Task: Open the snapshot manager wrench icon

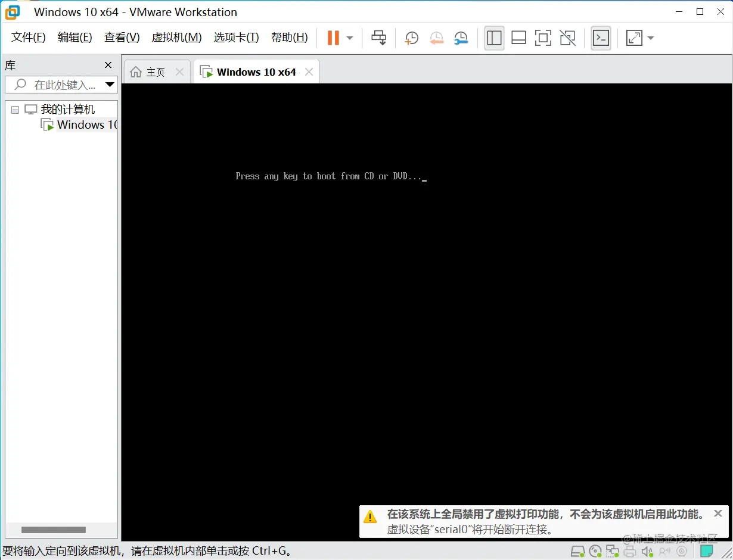Action: pos(461,38)
